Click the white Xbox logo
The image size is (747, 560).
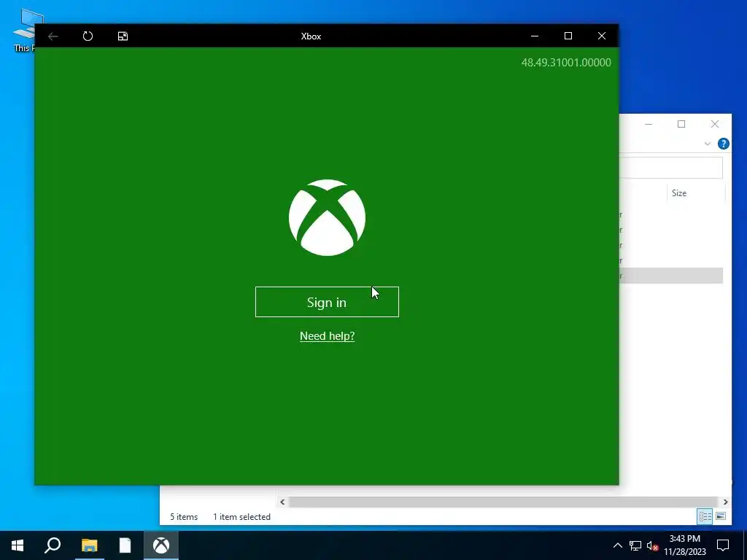[328, 217]
